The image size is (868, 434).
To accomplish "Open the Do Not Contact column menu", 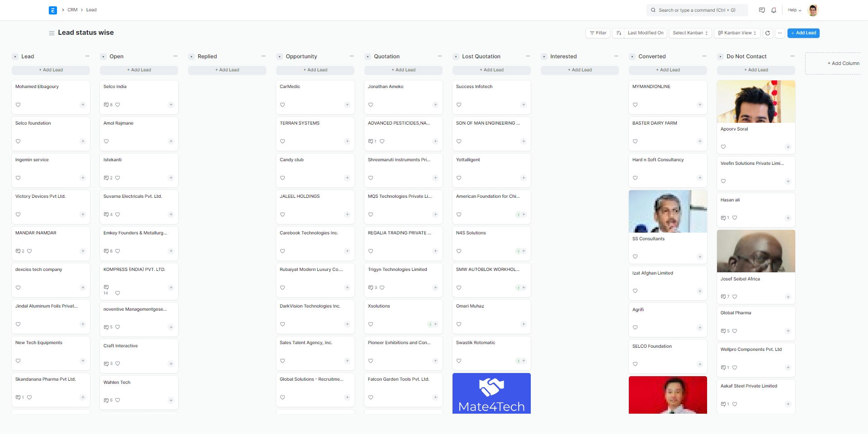I will tap(793, 56).
